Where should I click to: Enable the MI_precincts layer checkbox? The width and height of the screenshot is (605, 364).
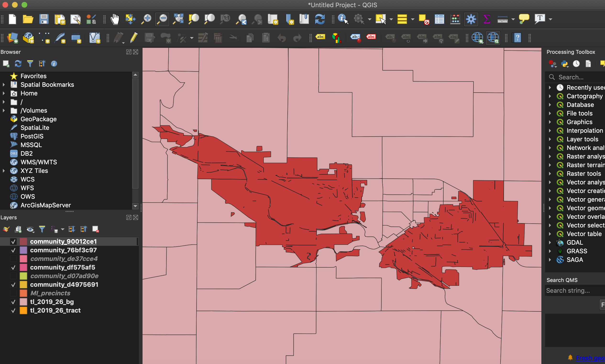[x=13, y=293]
